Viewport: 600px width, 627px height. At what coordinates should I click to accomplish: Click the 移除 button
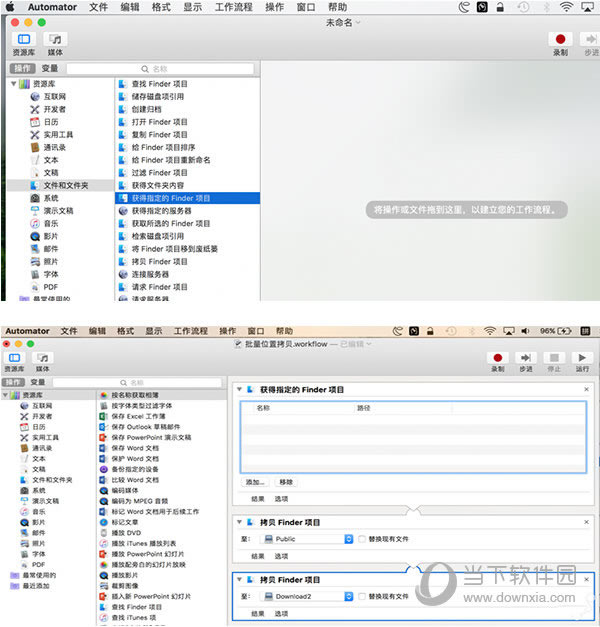[x=286, y=482]
